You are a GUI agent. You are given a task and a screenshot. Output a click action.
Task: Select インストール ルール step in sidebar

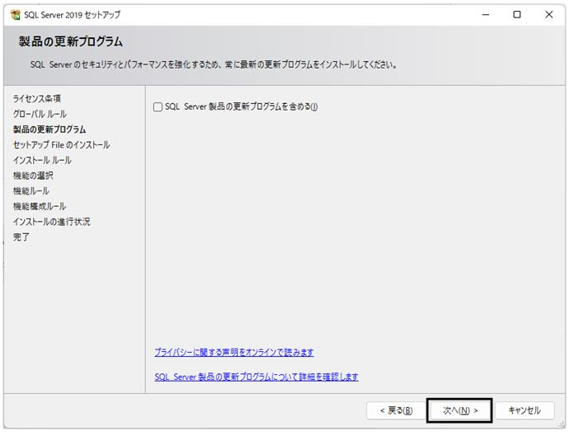[42, 160]
